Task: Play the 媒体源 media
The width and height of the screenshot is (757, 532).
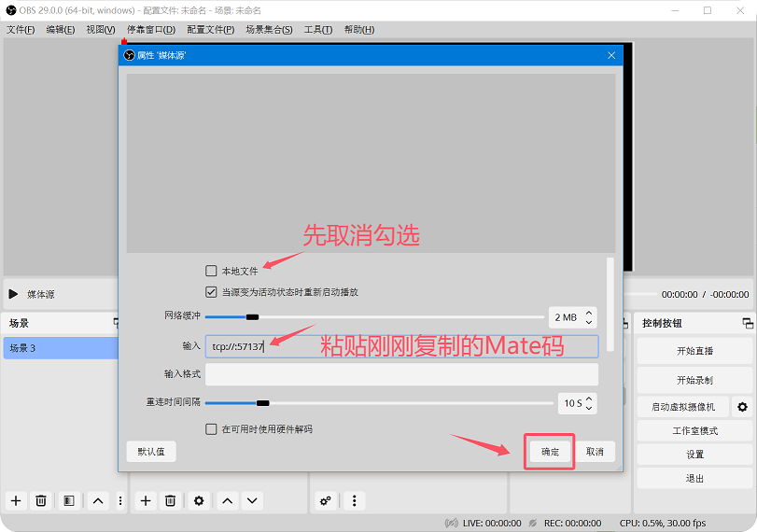Action: point(13,294)
